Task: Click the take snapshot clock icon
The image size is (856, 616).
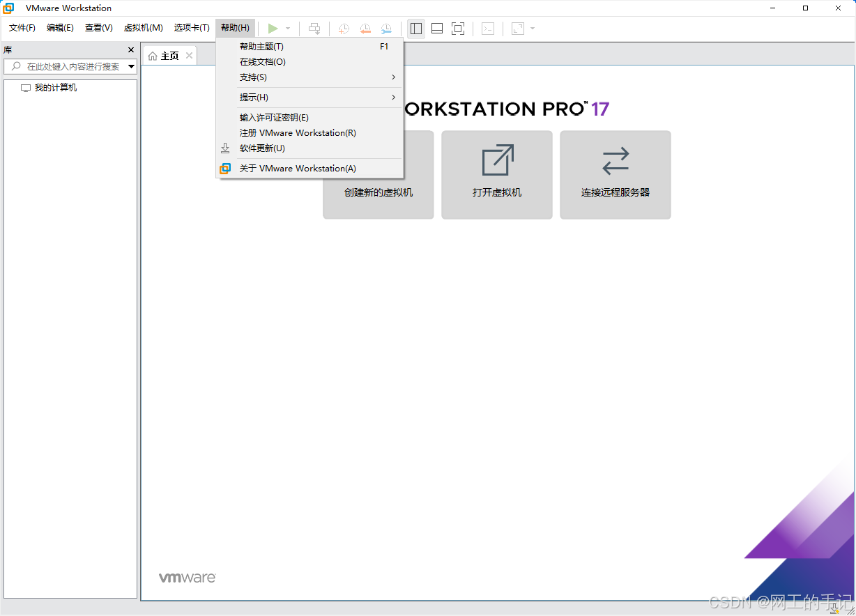Action: (344, 29)
